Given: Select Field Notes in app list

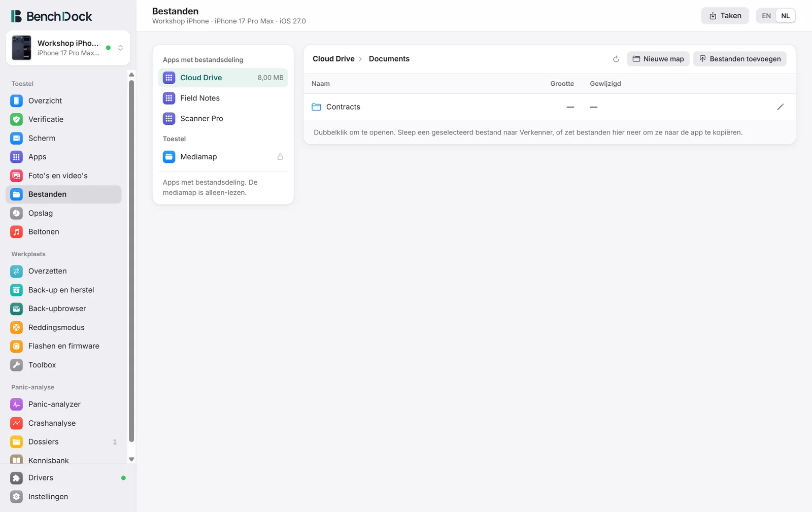Looking at the screenshot, I should pos(223,98).
